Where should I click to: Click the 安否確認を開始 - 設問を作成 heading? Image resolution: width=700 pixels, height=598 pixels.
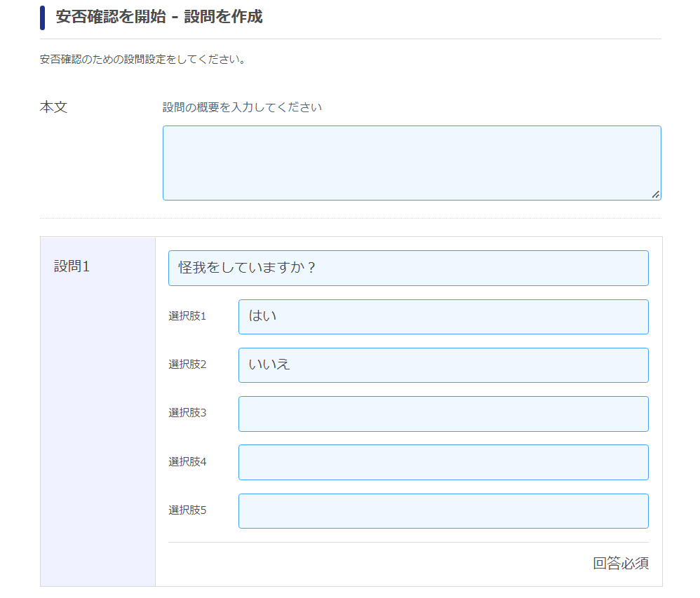(159, 17)
